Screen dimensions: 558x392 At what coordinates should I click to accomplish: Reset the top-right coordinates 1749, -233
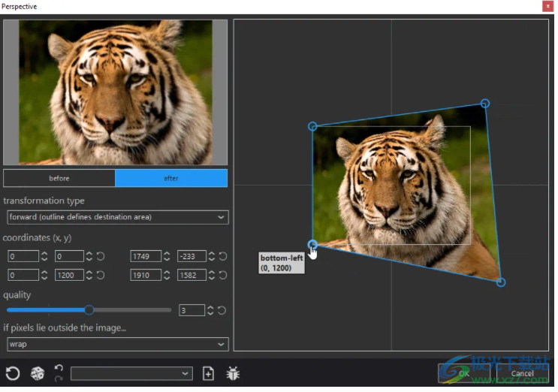tap(223, 256)
